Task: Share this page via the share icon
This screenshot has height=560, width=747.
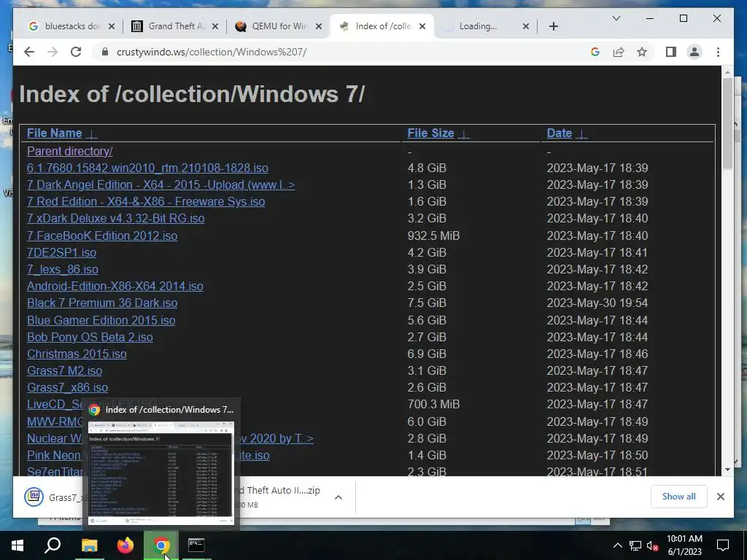Action: [619, 52]
